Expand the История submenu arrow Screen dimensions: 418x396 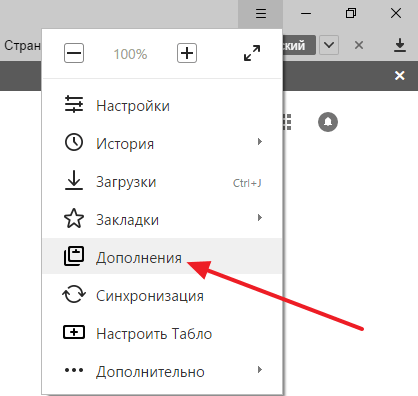point(260,142)
